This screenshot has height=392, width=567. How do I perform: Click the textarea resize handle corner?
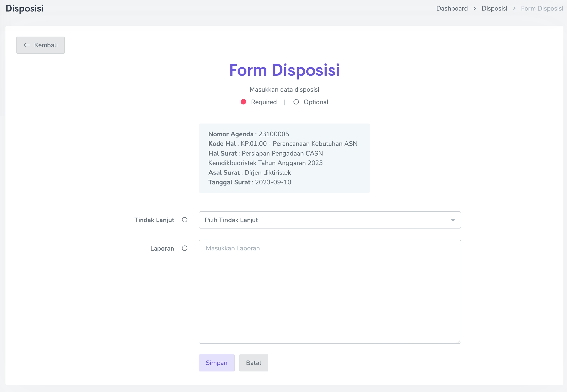(458, 341)
